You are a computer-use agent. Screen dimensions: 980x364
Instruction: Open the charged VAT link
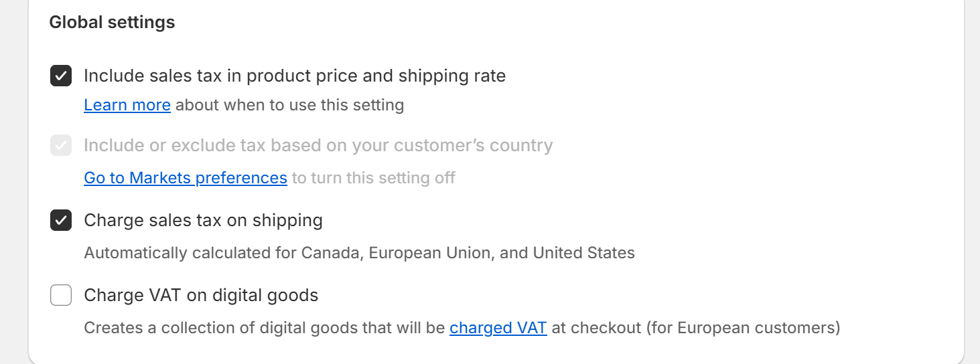point(498,328)
